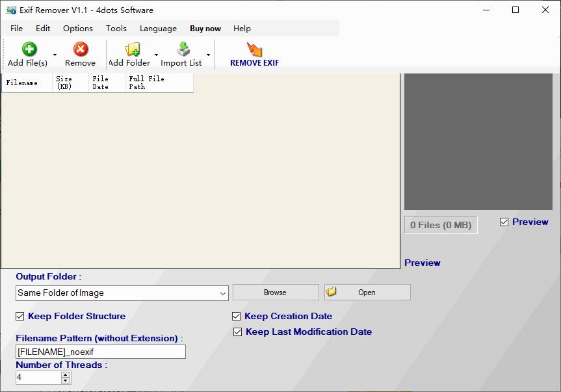561x392 pixels.
Task: Click the Buy now menu item
Action: [x=205, y=28]
